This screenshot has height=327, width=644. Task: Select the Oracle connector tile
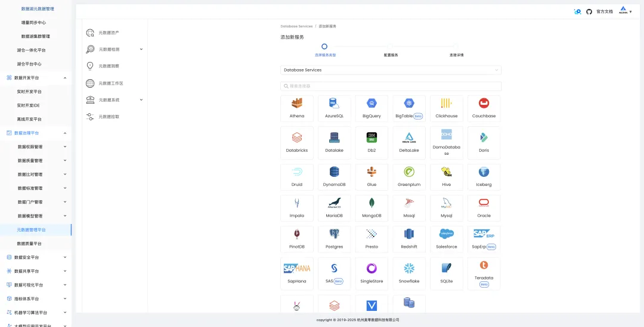click(x=484, y=208)
